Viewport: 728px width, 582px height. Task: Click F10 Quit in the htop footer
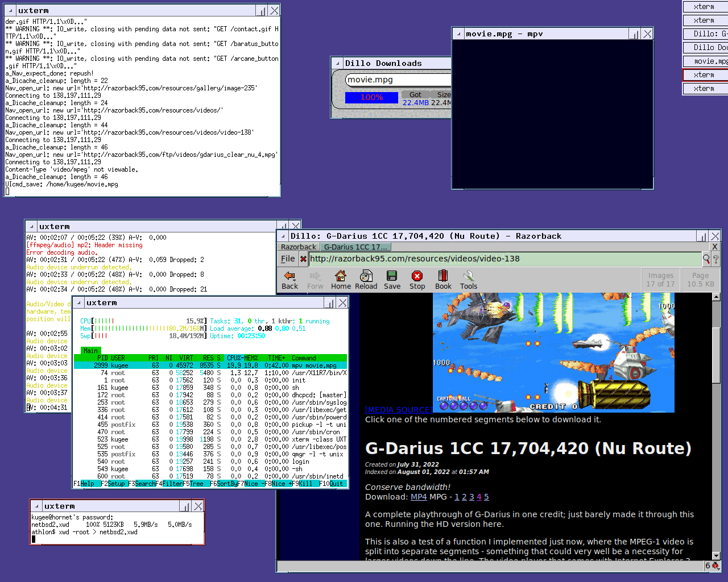coord(333,484)
